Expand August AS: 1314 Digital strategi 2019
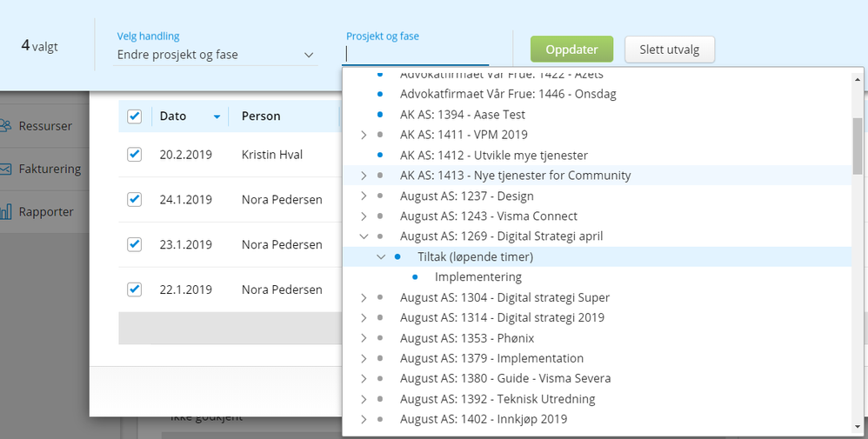 pyautogui.click(x=364, y=318)
